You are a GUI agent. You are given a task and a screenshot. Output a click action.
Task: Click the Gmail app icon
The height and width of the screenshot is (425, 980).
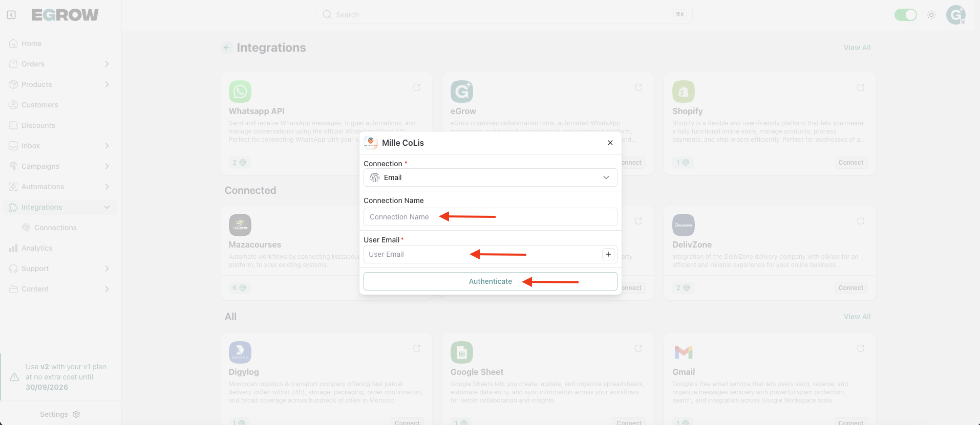tap(684, 352)
